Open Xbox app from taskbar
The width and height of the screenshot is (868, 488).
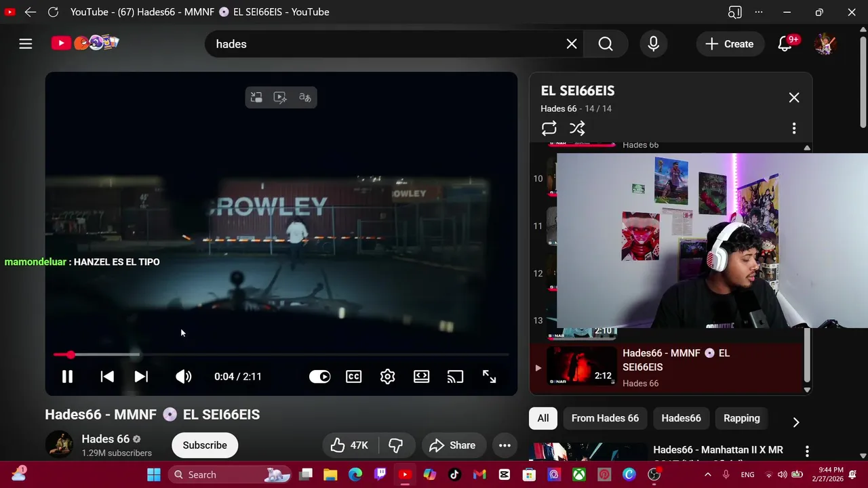[x=579, y=474]
